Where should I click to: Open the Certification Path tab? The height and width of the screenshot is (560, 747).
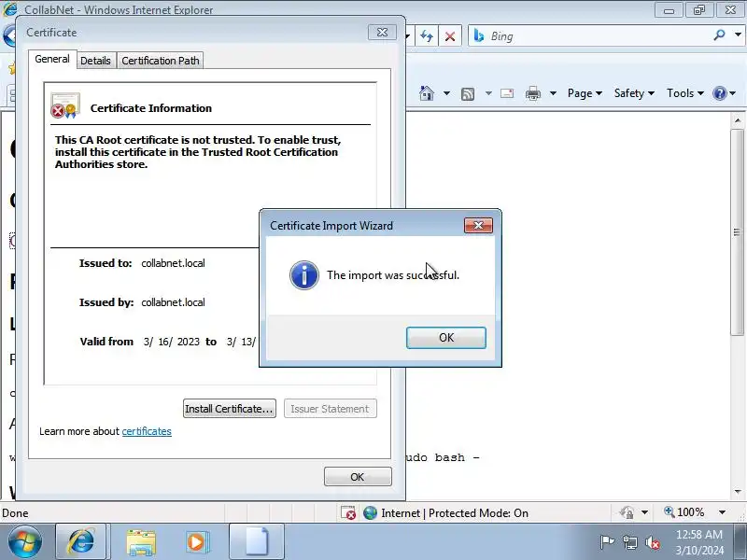coord(160,61)
